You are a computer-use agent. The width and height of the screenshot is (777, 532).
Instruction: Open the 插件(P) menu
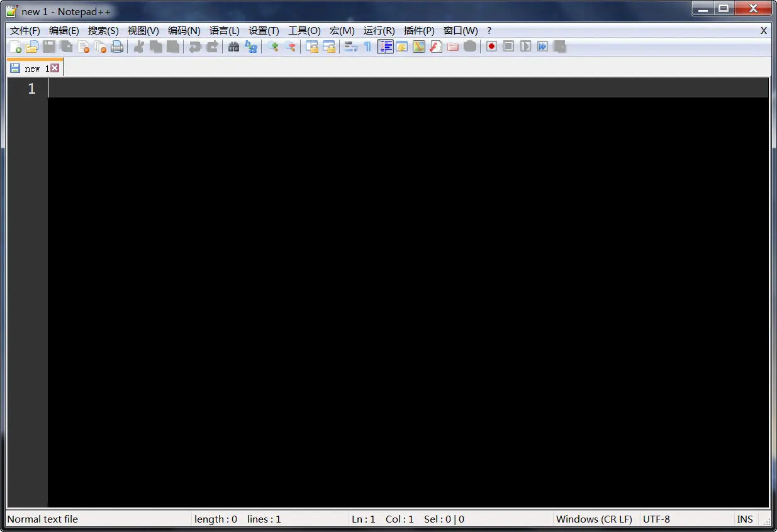click(x=419, y=30)
